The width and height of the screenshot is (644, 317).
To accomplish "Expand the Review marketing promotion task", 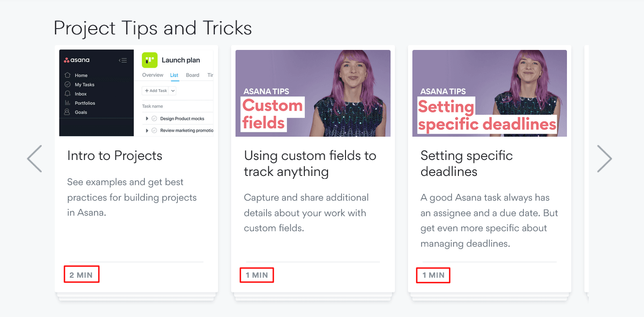I will click(x=147, y=130).
